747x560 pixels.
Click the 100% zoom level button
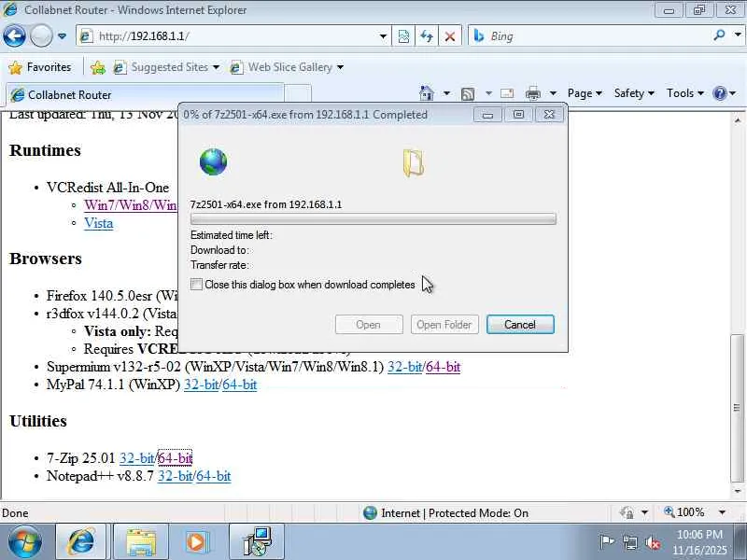[684, 512]
